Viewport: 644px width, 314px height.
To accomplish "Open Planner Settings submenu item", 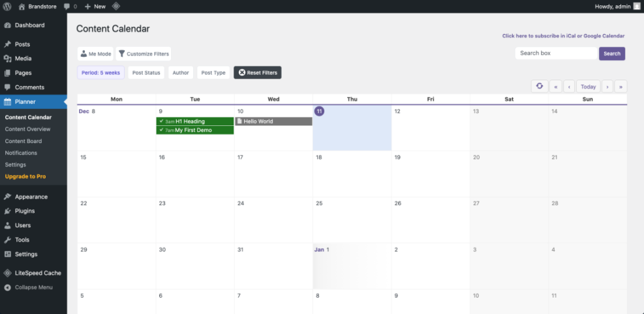I will coord(16,165).
